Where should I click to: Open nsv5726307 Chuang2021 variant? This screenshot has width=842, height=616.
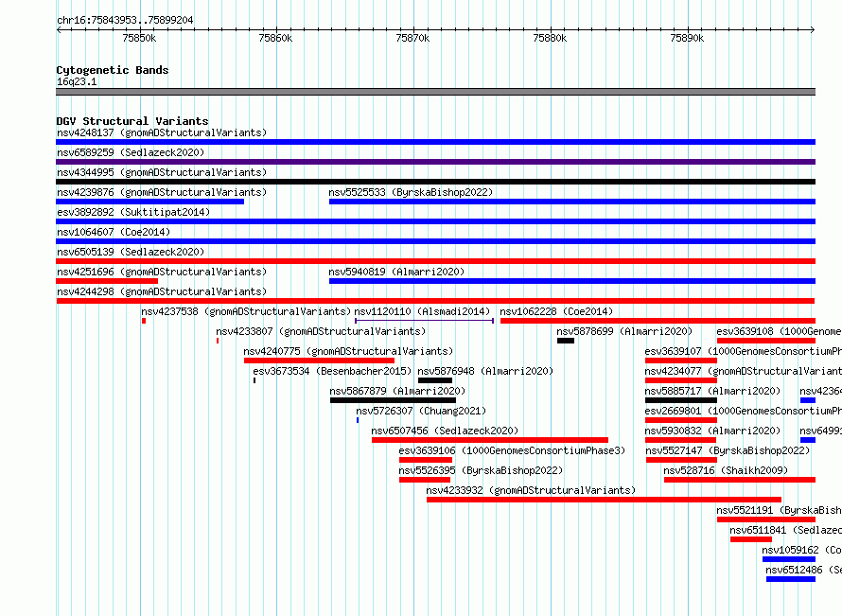click(421, 411)
